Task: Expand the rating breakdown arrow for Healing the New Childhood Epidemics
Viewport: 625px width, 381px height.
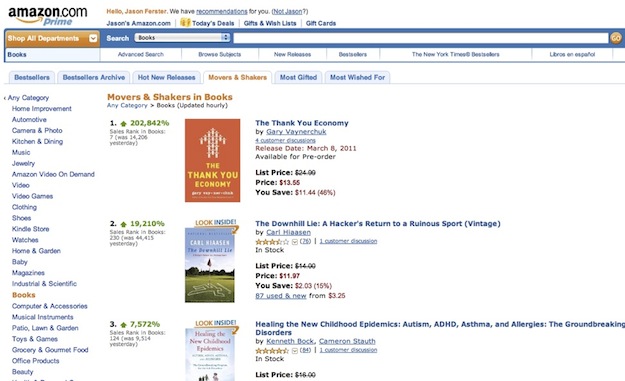Action: [295, 350]
